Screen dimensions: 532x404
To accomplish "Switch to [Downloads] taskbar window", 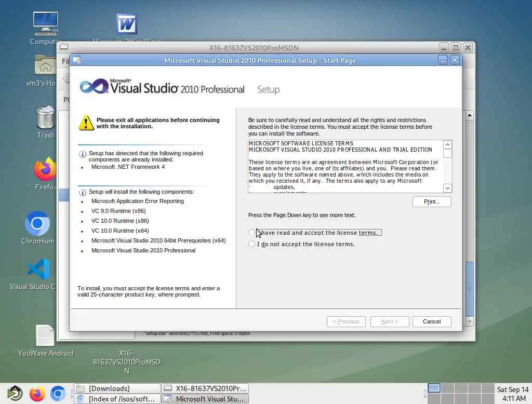I will click(117, 388).
